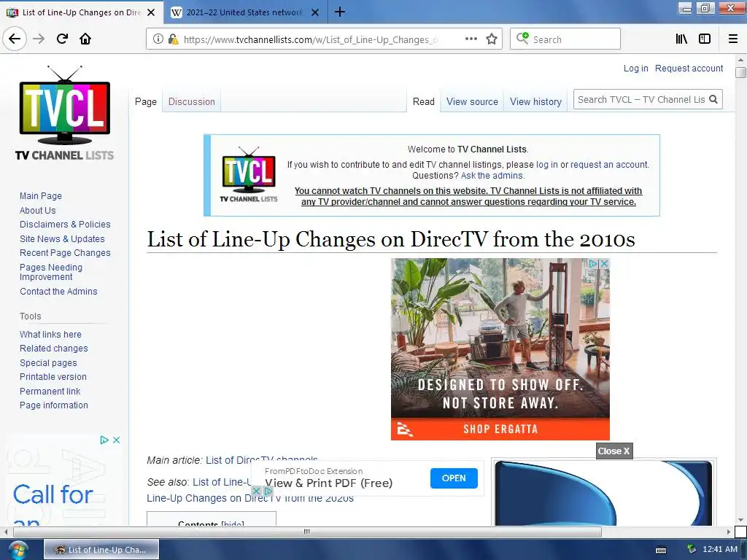Click the TVCL logo in welcome banner
The width and height of the screenshot is (747, 560).
tap(248, 174)
